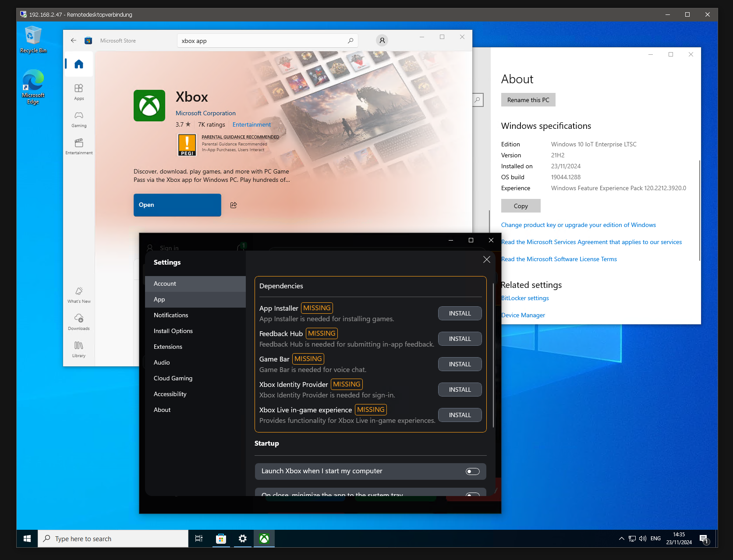
Task: Click edition text 'Windows 10 IoT Enterprise LTSC'
Action: [594, 145]
